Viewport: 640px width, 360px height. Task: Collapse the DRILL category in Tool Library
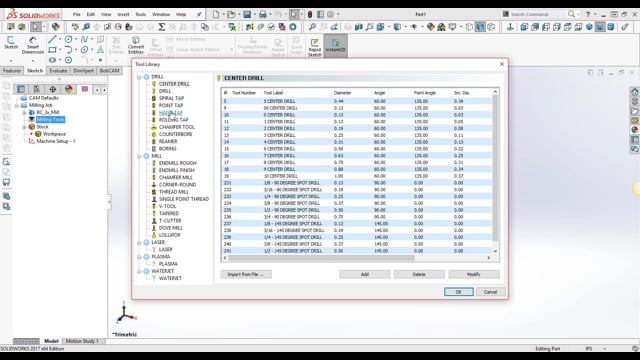click(x=139, y=77)
